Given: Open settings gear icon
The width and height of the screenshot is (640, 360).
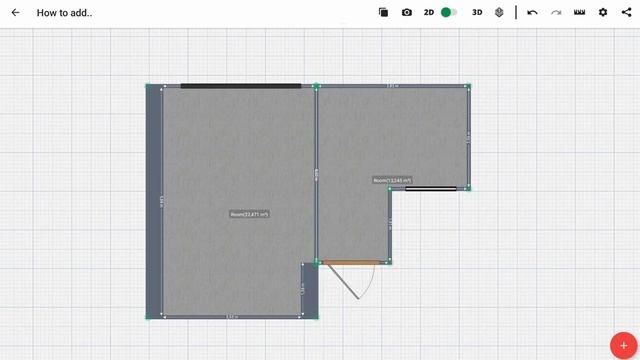Looking at the screenshot, I should click(x=603, y=13).
